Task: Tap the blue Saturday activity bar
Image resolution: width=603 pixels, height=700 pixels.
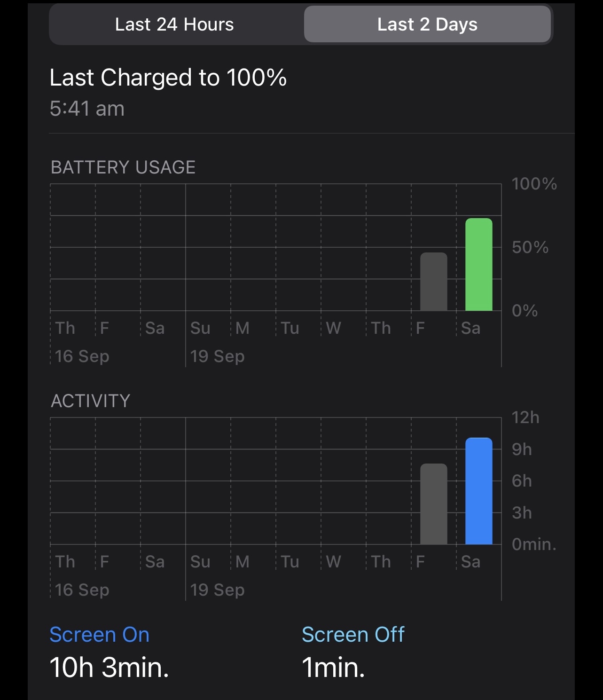Action: tap(478, 491)
